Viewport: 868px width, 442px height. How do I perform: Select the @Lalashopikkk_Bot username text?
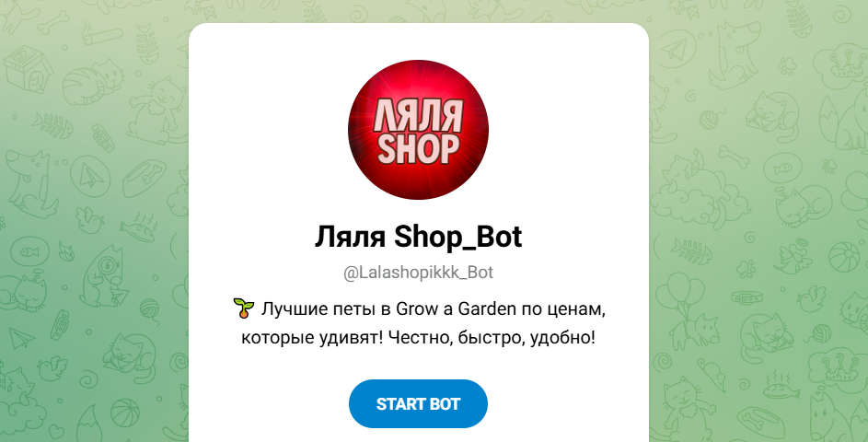[418, 273]
